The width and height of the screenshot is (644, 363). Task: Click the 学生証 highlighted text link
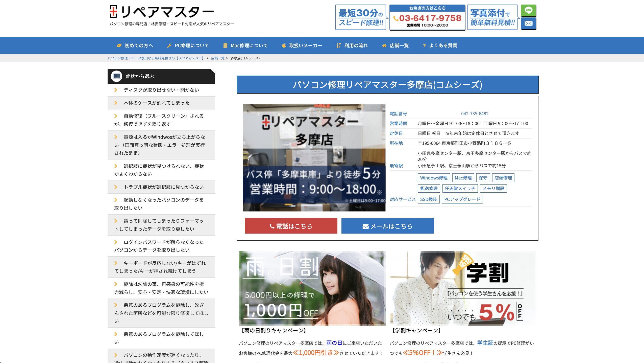[485, 343]
